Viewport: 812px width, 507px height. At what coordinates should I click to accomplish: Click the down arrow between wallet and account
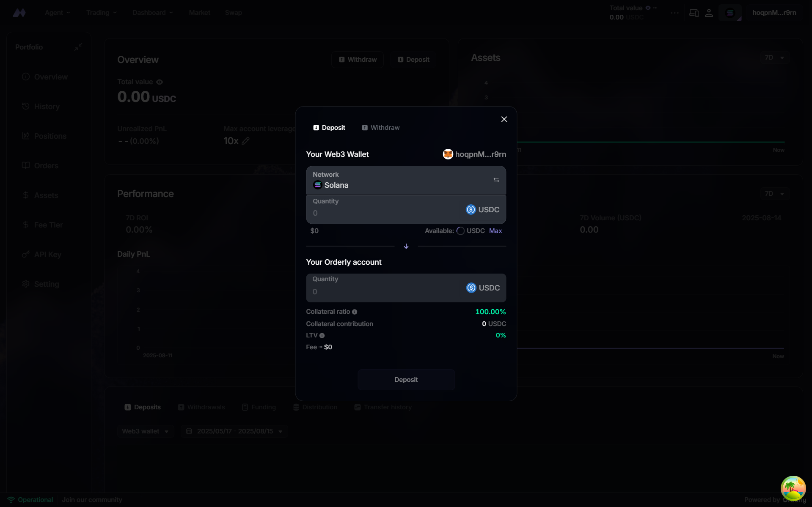point(406,246)
